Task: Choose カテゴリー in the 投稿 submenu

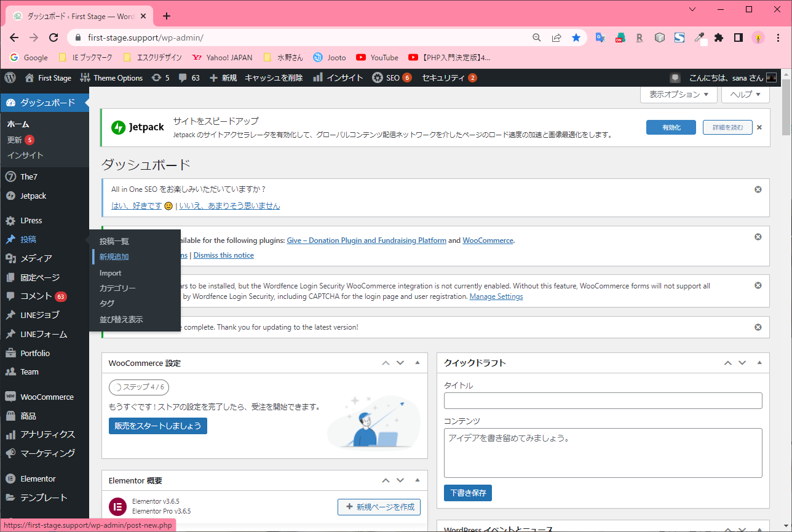Action: coord(117,288)
